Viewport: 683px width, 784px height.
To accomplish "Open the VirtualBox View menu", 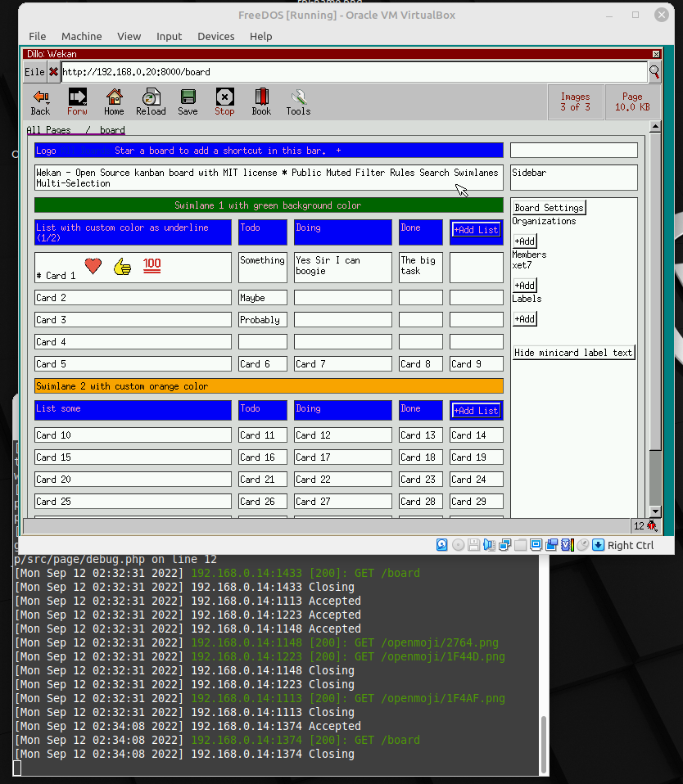I will coord(129,37).
